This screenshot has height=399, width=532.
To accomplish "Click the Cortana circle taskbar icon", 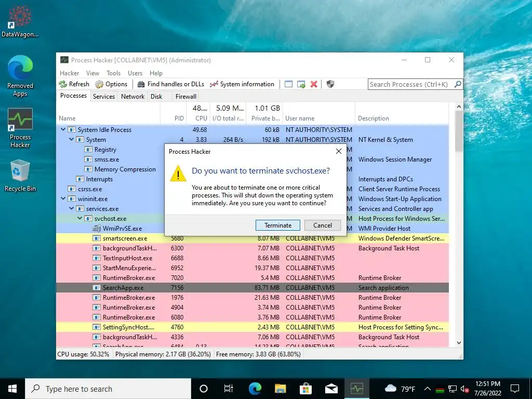I will click(204, 389).
